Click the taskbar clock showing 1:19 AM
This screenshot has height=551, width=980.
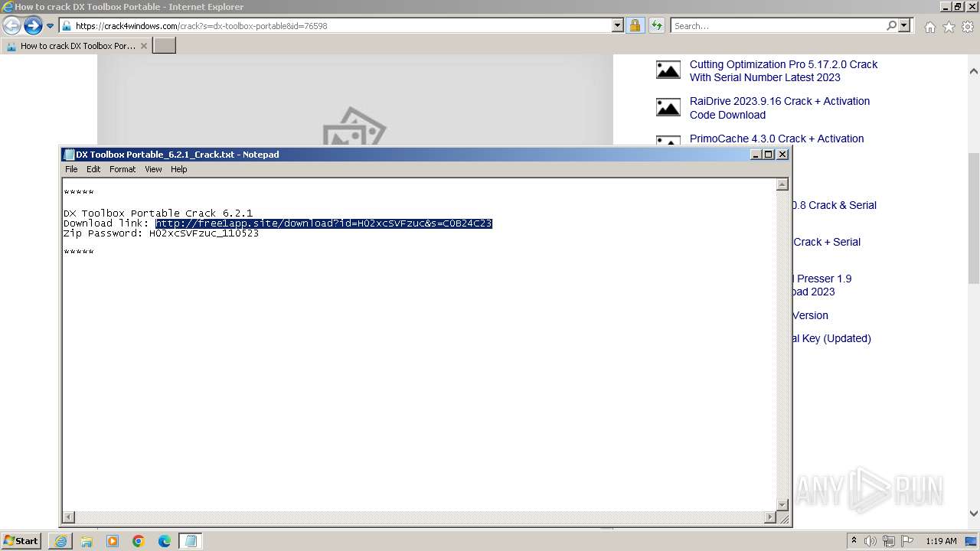pos(941,541)
